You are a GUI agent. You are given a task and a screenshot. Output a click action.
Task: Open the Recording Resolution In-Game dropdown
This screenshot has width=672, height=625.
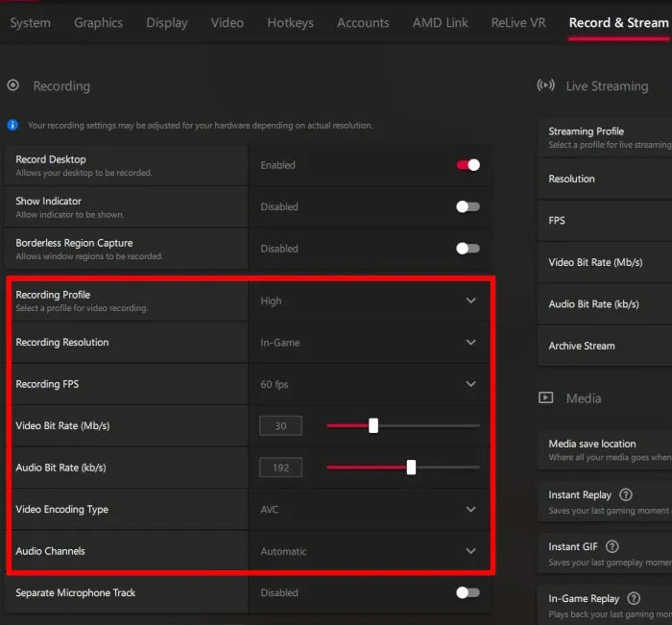[370, 342]
